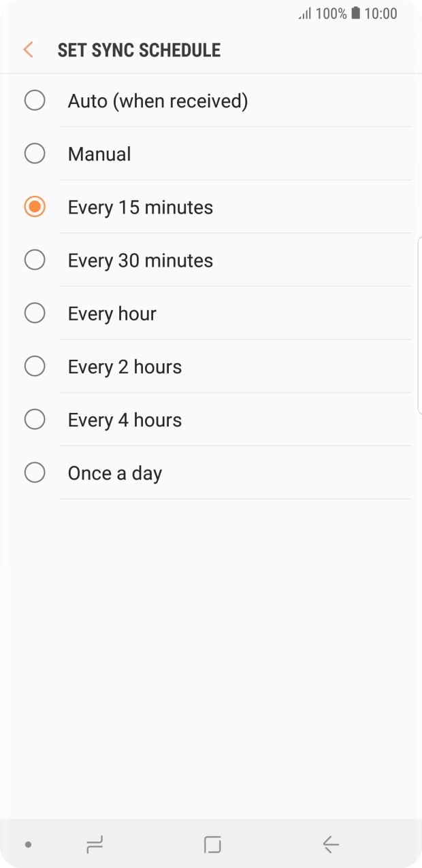This screenshot has width=422, height=868.
Task: Tap the back chevron on SET SYNC SCHEDULE
Action: coord(27,50)
